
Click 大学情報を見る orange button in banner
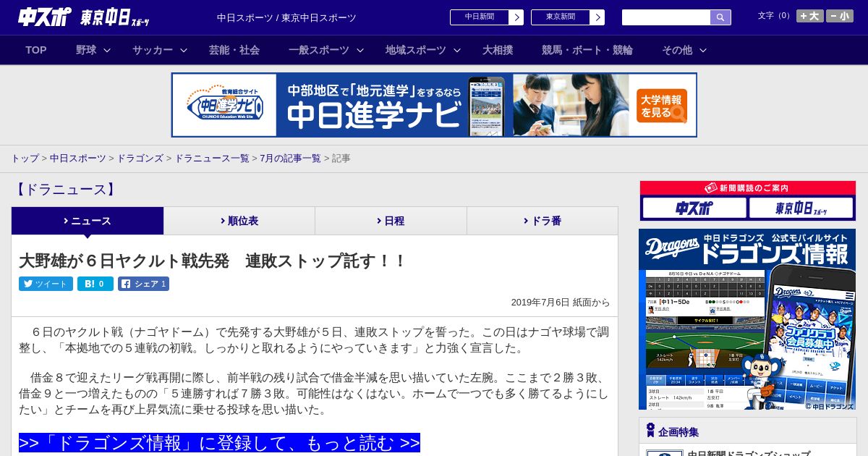[x=662, y=106]
